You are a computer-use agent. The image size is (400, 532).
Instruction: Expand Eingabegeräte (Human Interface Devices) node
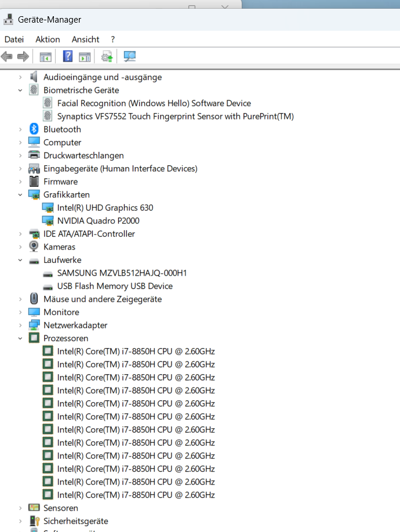point(20,169)
